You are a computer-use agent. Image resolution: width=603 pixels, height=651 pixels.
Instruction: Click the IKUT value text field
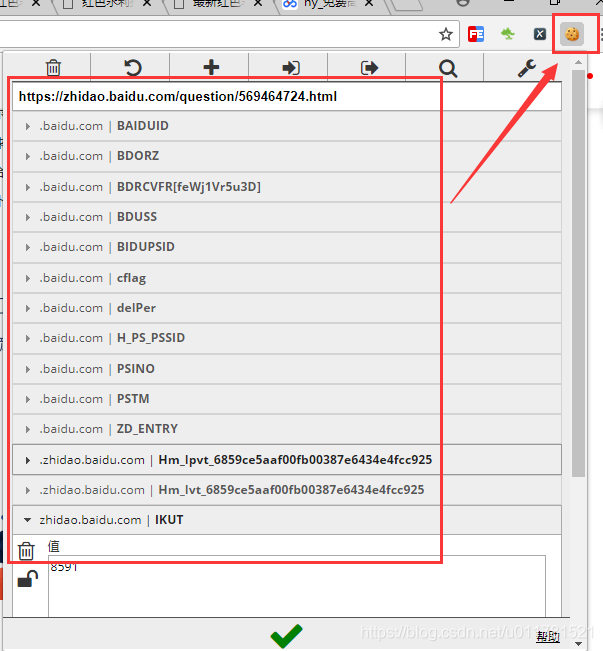[297, 586]
